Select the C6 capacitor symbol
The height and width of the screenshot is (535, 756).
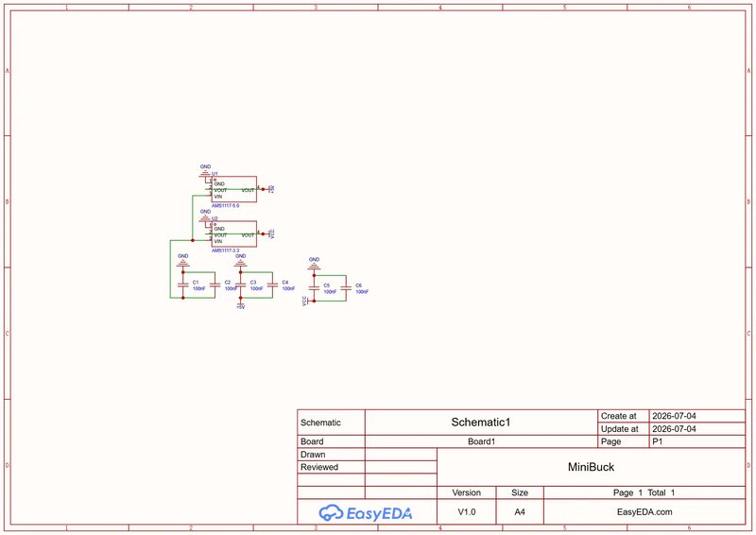pos(346,288)
